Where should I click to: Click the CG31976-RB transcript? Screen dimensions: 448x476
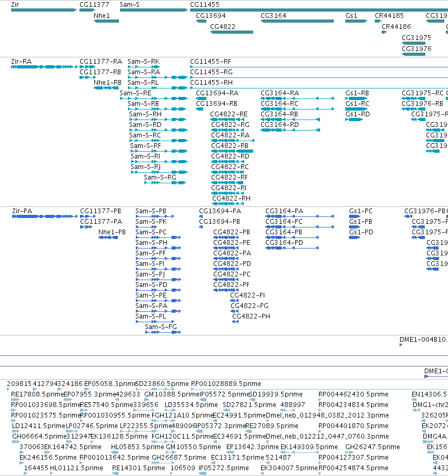[413, 109]
